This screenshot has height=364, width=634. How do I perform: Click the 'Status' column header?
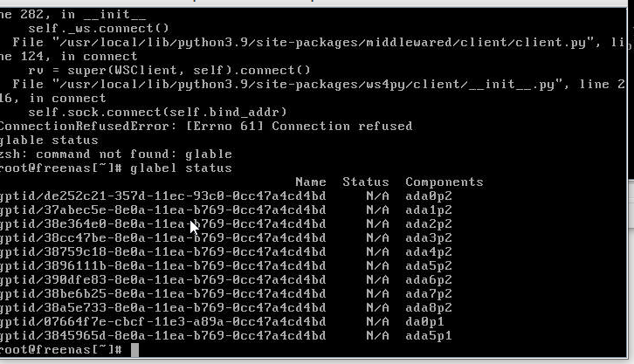pos(366,182)
